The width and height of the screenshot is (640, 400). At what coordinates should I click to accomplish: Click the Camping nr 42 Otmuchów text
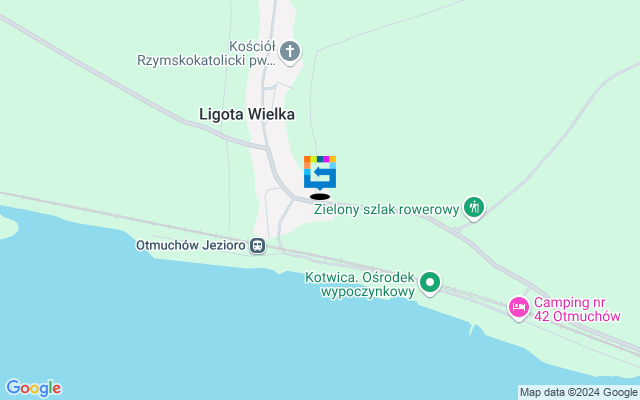click(577, 309)
